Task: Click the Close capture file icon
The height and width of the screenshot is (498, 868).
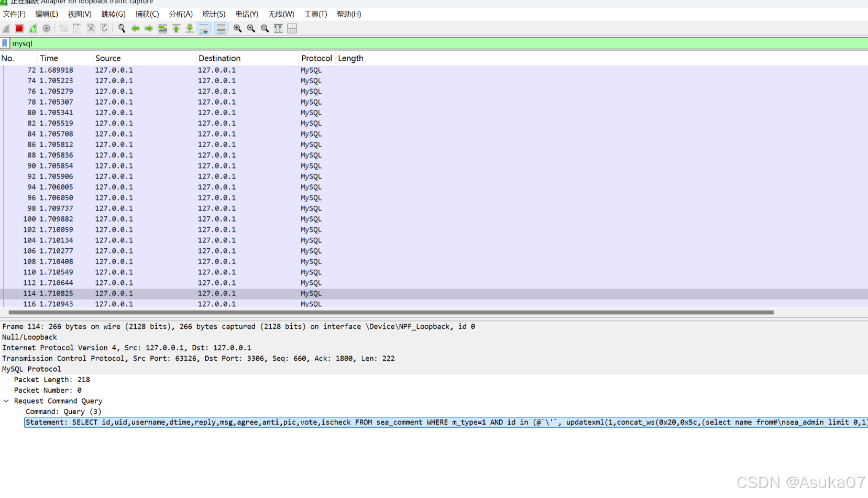Action: 91,28
